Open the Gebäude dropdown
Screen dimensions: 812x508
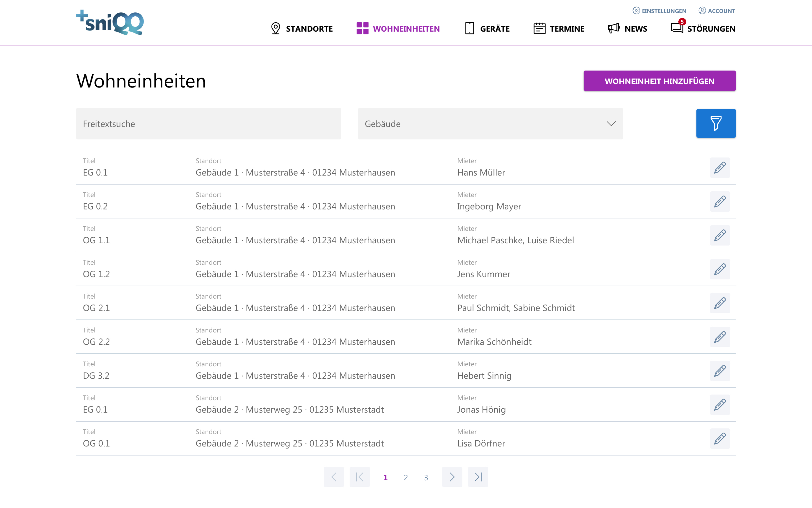(490, 124)
